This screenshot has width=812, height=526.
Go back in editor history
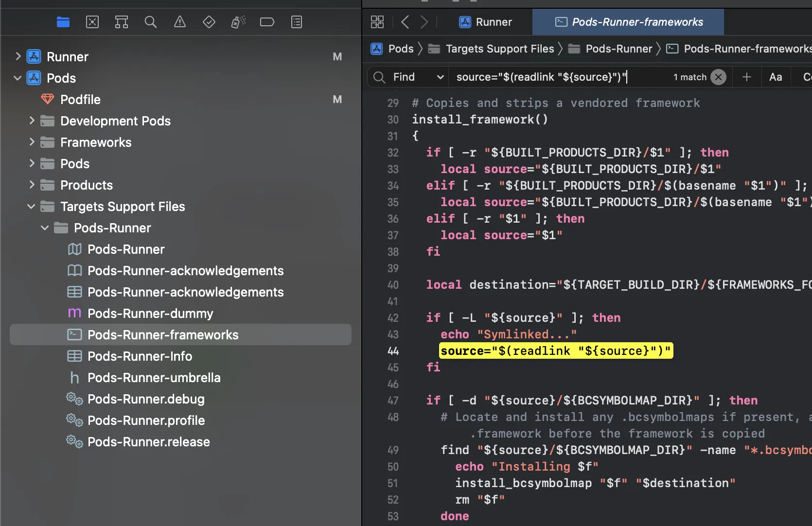click(x=405, y=22)
